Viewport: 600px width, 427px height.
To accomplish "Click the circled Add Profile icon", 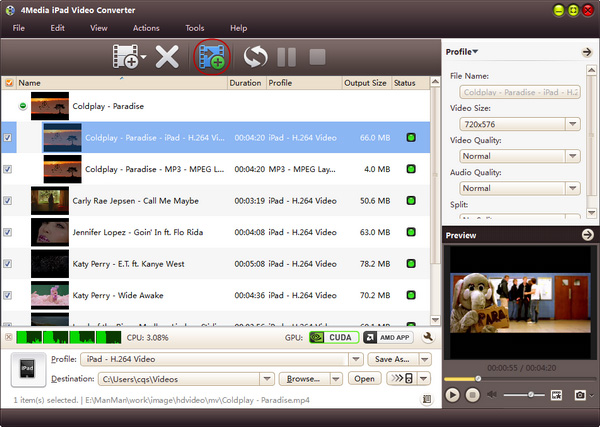I will 212,57.
